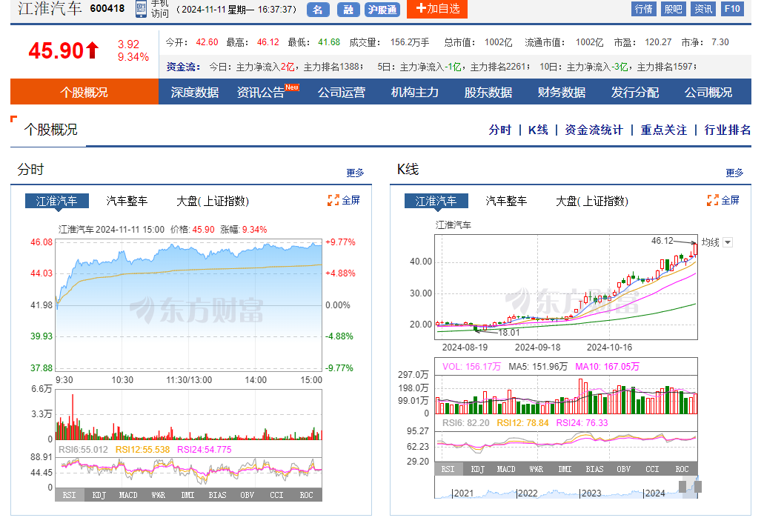Open the F10 button
Viewport: 764px width, 532px height.
pos(732,9)
